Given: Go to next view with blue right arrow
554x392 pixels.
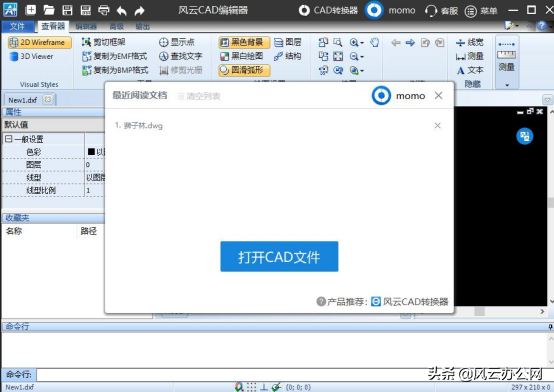Looking at the screenshot, I should pyautogui.click(x=410, y=43).
